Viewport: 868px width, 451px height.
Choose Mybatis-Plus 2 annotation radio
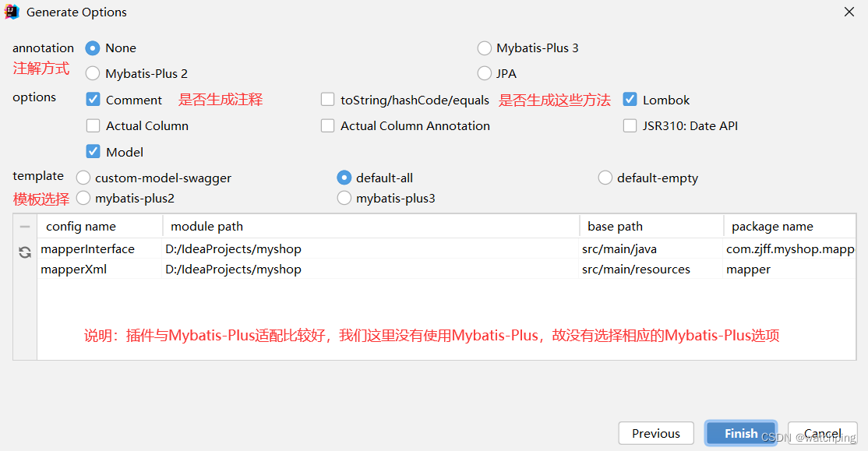click(x=93, y=73)
